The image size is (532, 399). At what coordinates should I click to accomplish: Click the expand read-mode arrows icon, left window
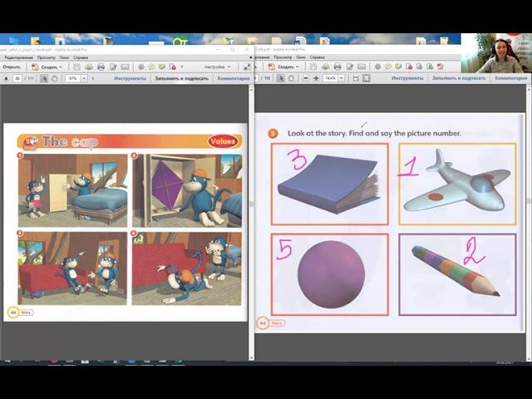248,66
